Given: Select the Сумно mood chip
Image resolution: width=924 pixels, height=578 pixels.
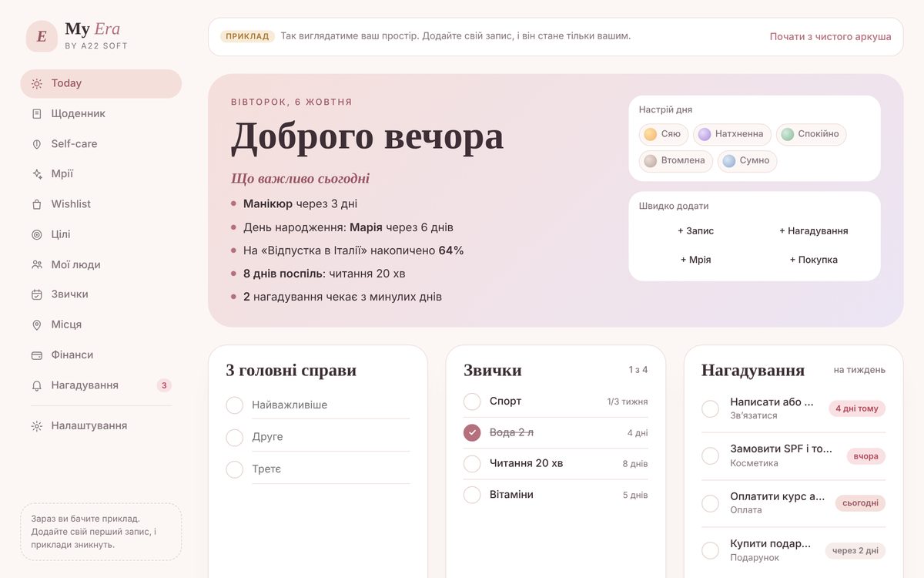Looking at the screenshot, I should (x=747, y=161).
